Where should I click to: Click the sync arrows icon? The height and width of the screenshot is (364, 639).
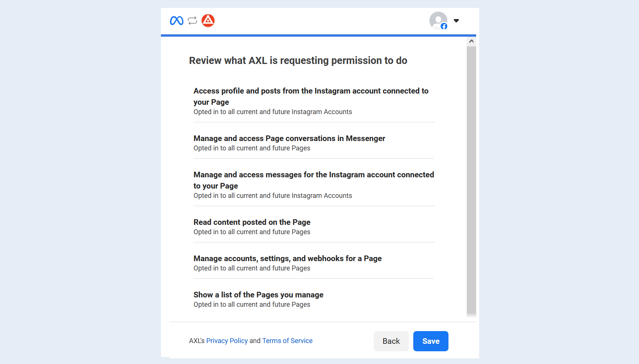[192, 21]
